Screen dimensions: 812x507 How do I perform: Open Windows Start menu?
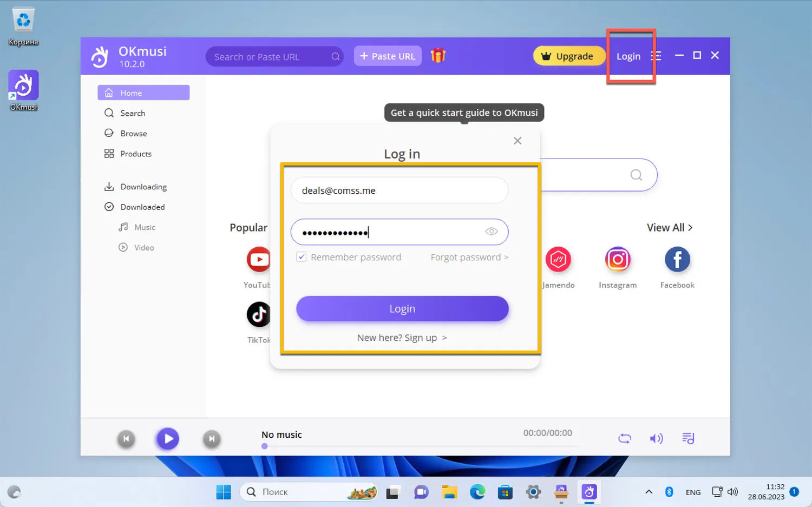click(x=224, y=492)
